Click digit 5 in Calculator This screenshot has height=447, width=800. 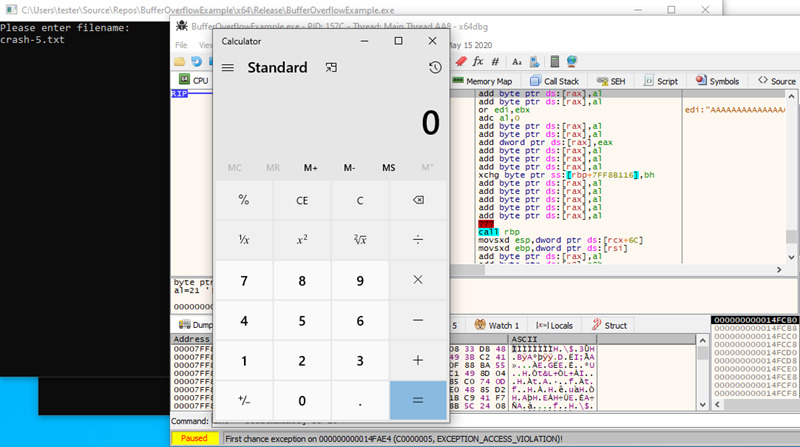[302, 320]
